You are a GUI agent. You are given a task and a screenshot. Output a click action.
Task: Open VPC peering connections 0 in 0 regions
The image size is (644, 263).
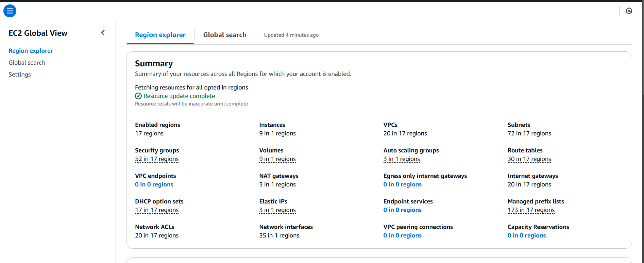point(402,235)
